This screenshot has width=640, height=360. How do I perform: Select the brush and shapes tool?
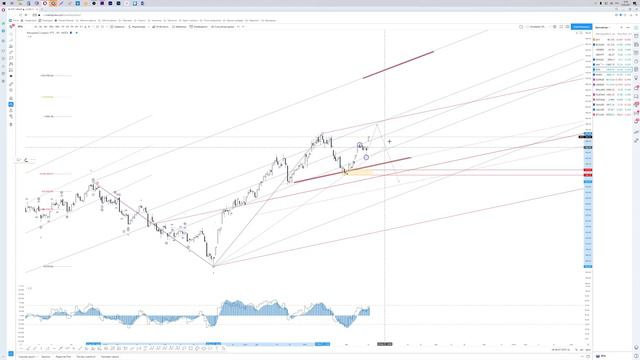(11, 52)
